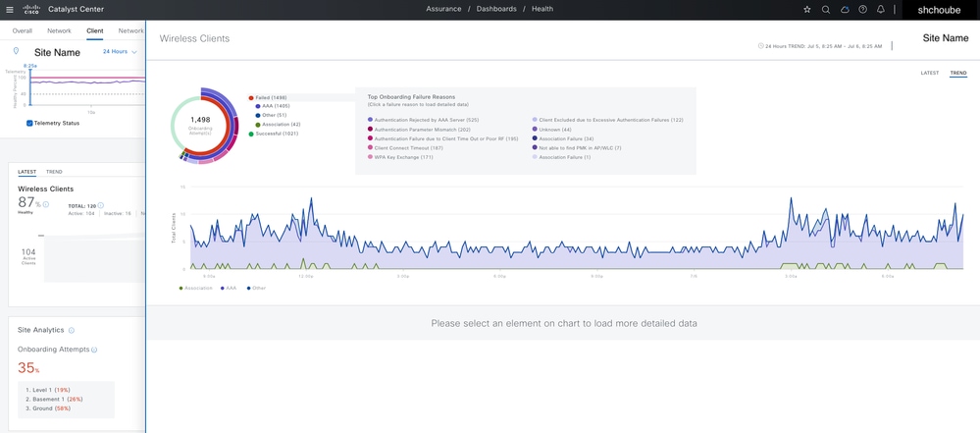Click Not able to find PMK in AP/WLC
Screen dimensions: 980x433
[x=576, y=147]
